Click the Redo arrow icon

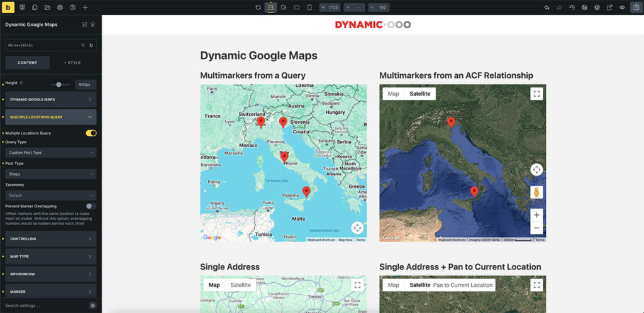click(559, 8)
